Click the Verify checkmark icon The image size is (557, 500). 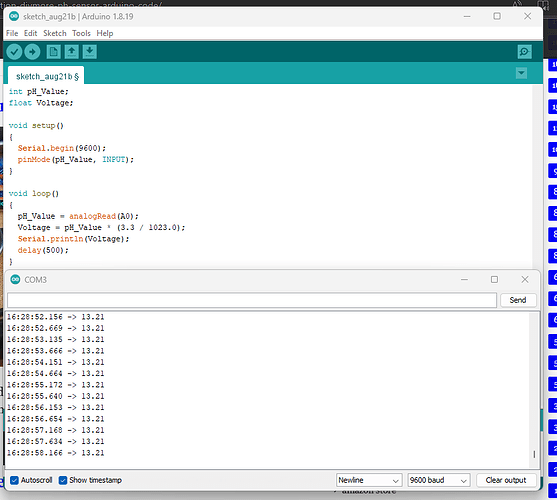[x=14, y=52]
